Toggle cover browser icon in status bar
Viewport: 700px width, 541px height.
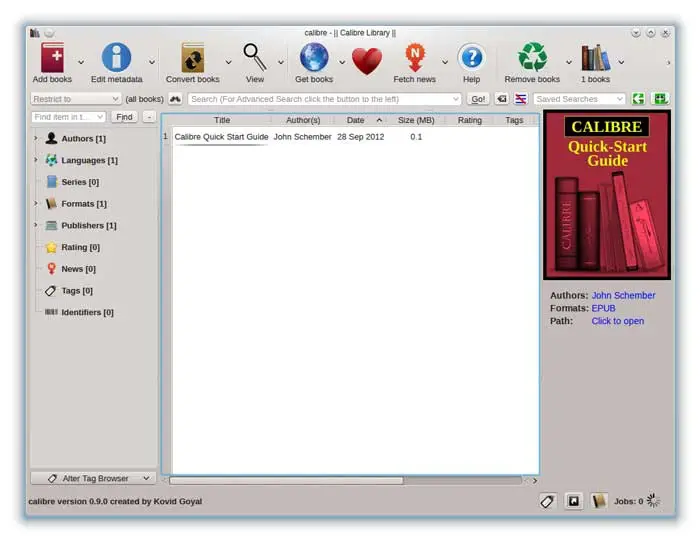coord(573,501)
